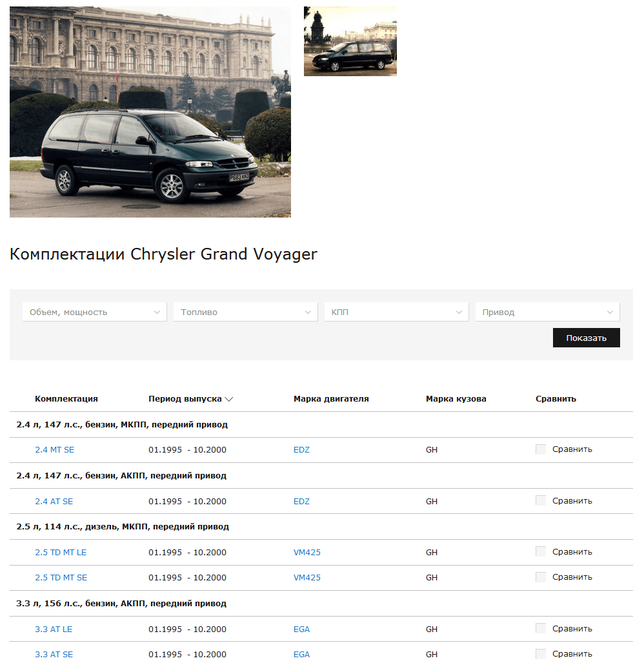Viewport: 644px width, 665px height.
Task: Click the 2.4 л, 147 л.с., МКПП group heading
Action: 122,425
